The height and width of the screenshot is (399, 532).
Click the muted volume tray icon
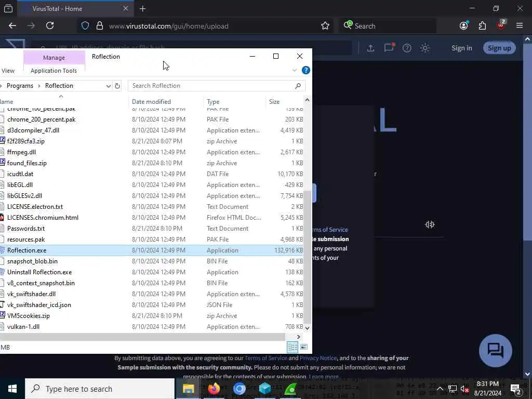point(465,389)
